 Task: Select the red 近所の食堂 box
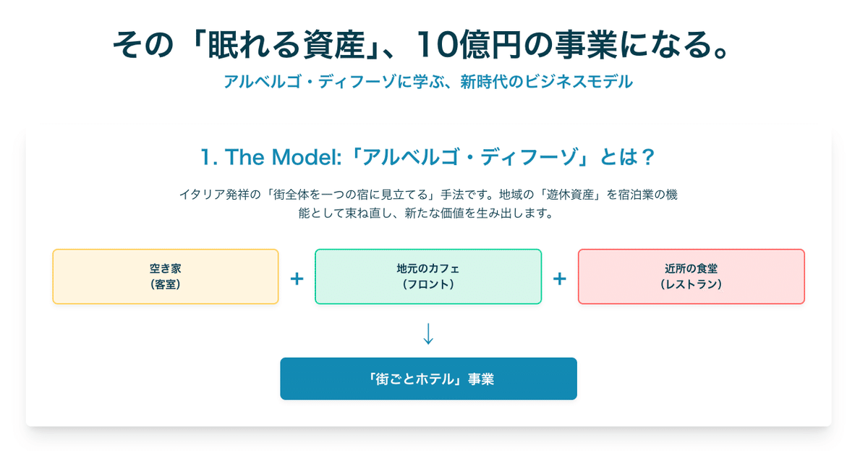(691, 277)
